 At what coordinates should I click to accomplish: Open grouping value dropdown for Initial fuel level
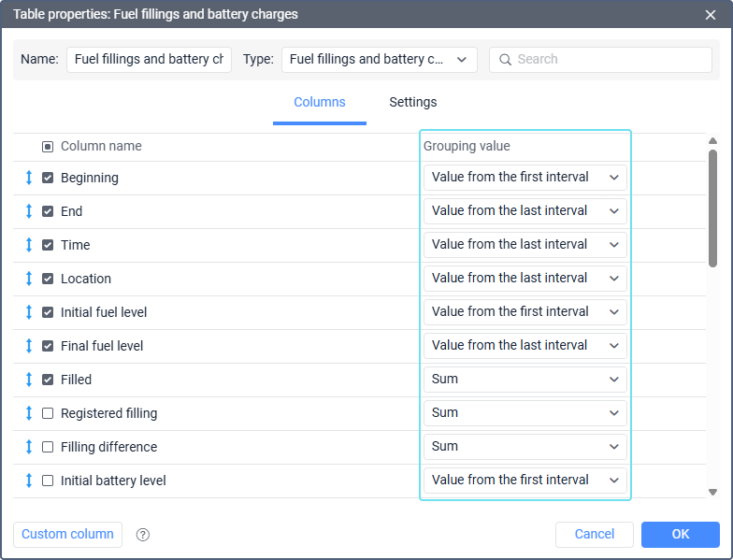point(525,312)
